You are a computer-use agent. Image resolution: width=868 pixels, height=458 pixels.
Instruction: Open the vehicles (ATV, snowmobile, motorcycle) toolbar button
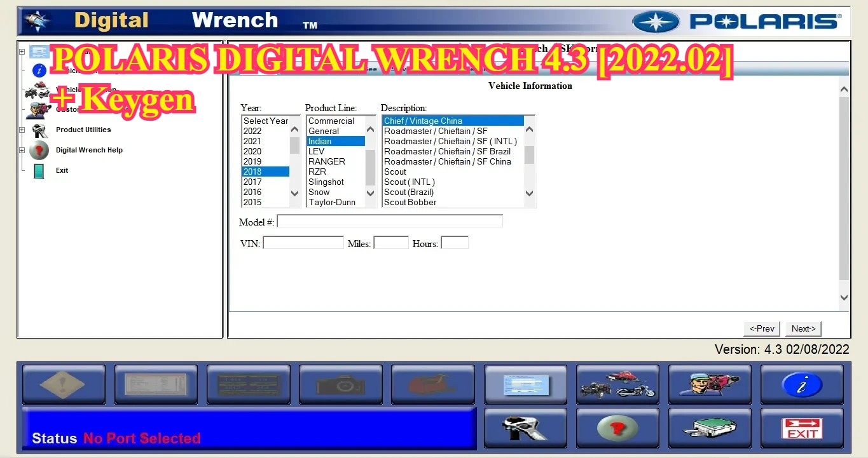pos(617,385)
